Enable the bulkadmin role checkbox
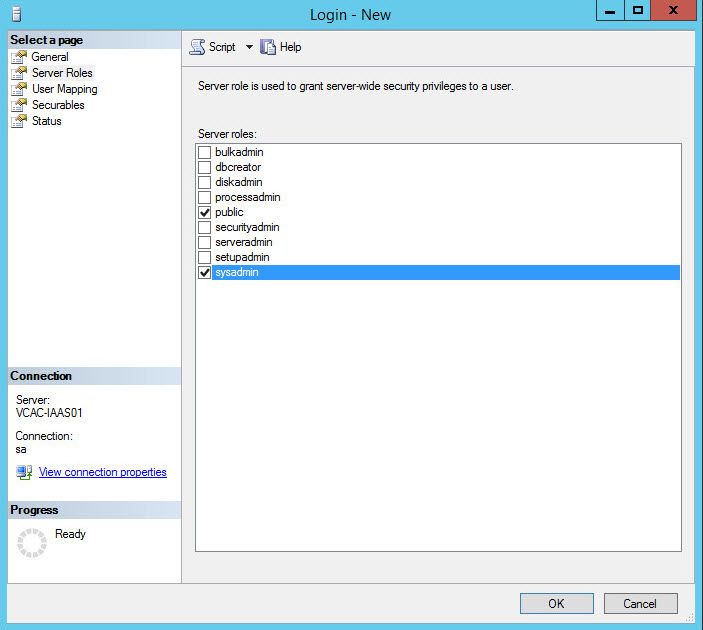 point(204,152)
